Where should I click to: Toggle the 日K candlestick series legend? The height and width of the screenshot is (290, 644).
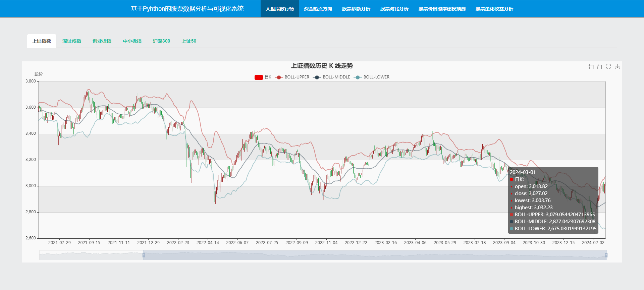(263, 77)
